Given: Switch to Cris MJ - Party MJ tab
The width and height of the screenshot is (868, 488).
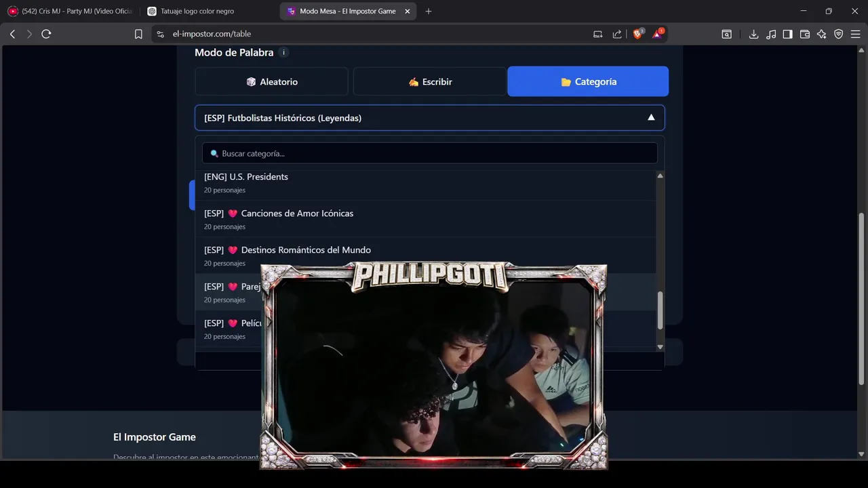Looking at the screenshot, I should tap(70, 11).
